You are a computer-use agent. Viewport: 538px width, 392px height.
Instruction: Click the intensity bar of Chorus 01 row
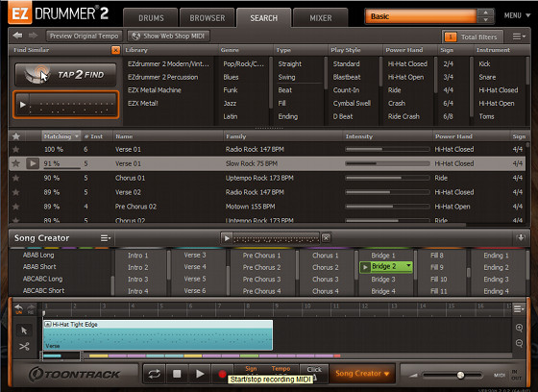(x=387, y=178)
